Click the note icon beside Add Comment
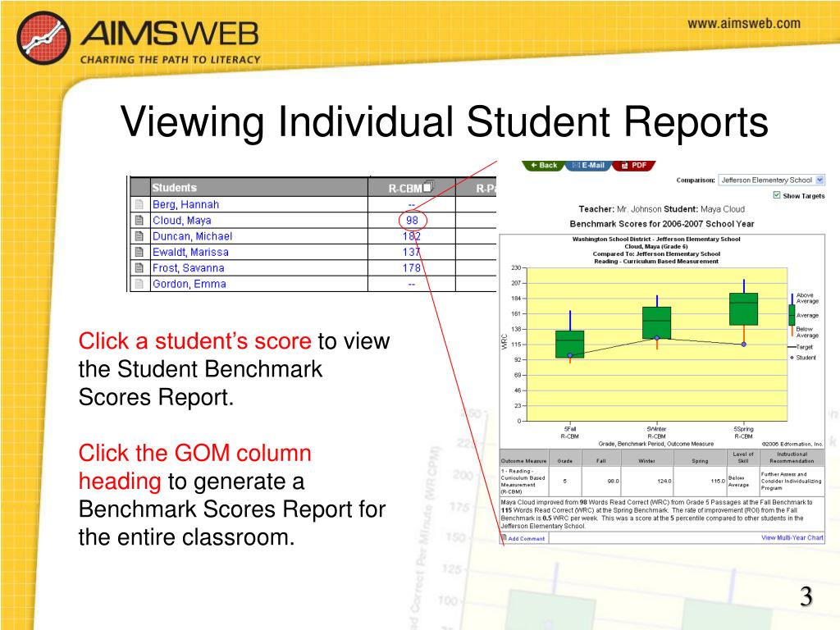Screen dimensions: 840x630 coord(504,537)
